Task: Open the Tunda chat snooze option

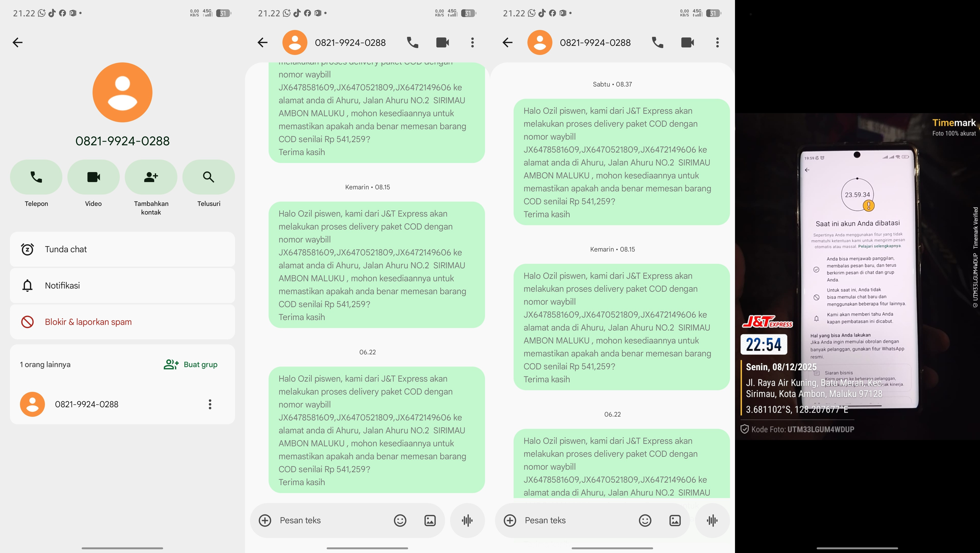Action: [122, 249]
